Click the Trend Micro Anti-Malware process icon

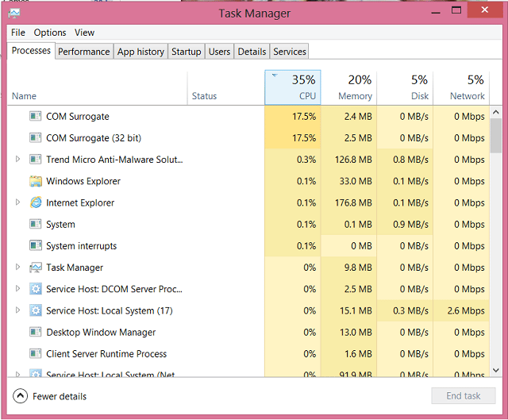pos(35,160)
